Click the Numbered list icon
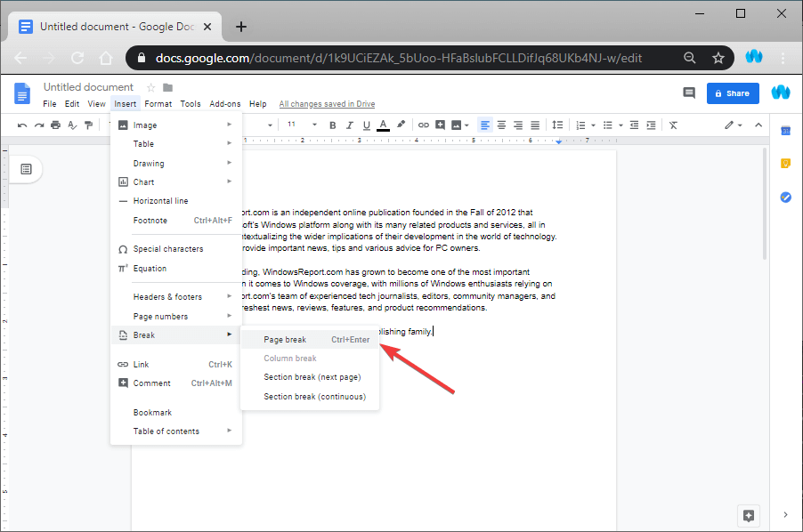The image size is (803, 532). [580, 125]
